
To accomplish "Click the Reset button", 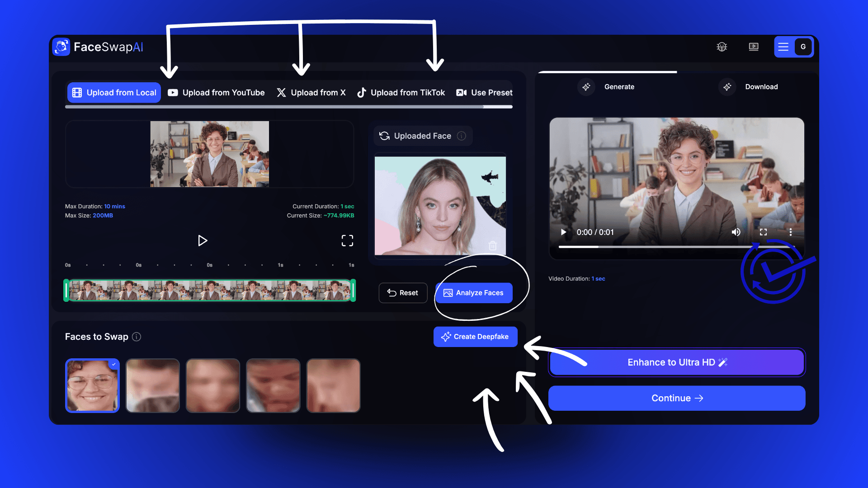I will pyautogui.click(x=402, y=292).
